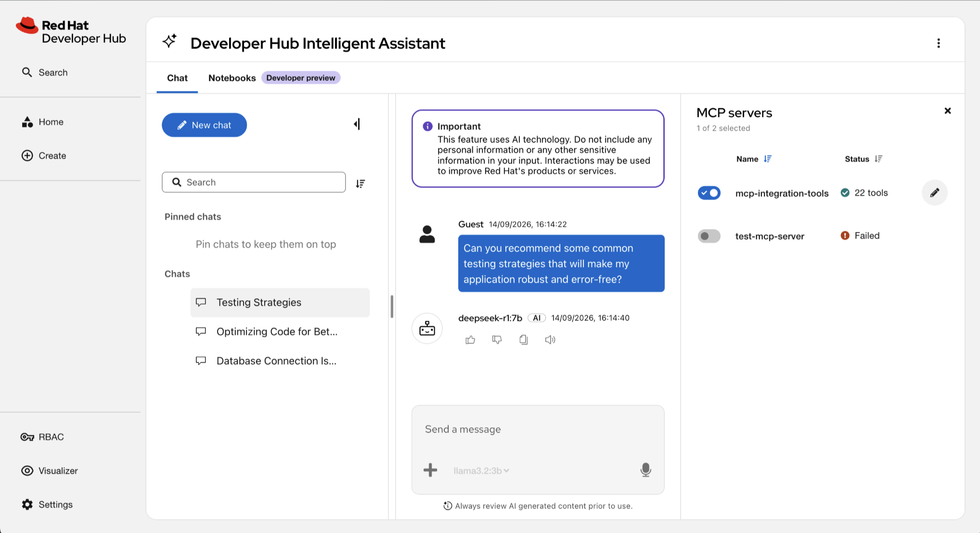Open the Testing Strategies chat
Image resolution: width=980 pixels, height=533 pixels.
tap(280, 303)
